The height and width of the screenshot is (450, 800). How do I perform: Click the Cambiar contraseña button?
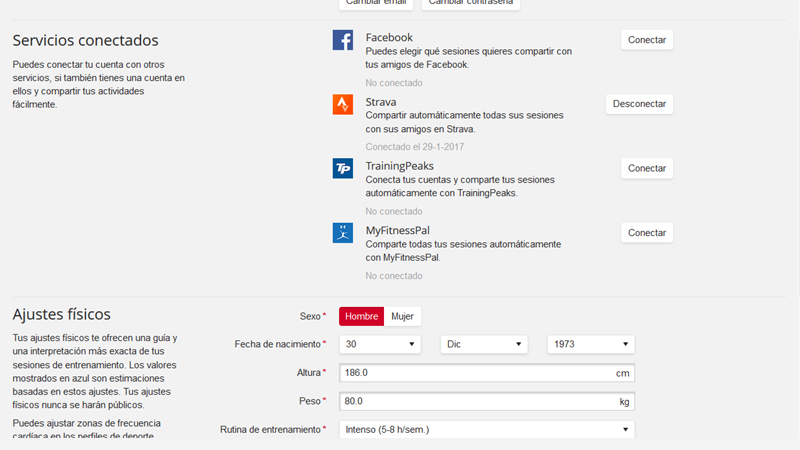click(471, 3)
